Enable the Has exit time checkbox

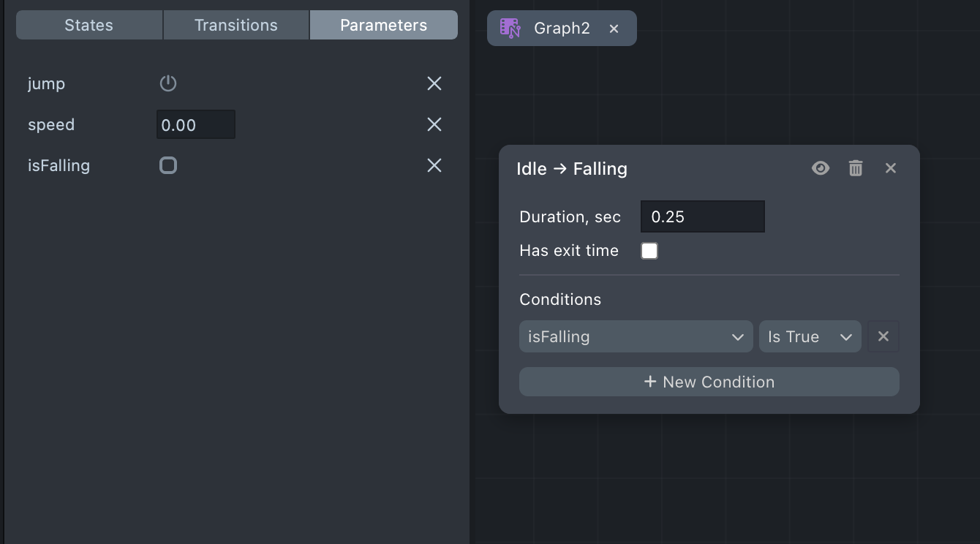point(649,251)
